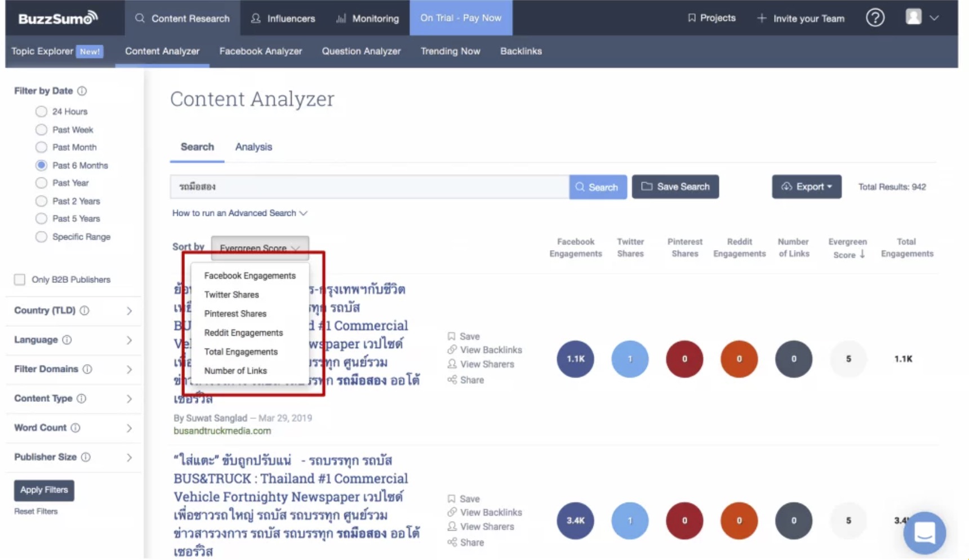
Task: Click the search query input field
Action: 370,186
